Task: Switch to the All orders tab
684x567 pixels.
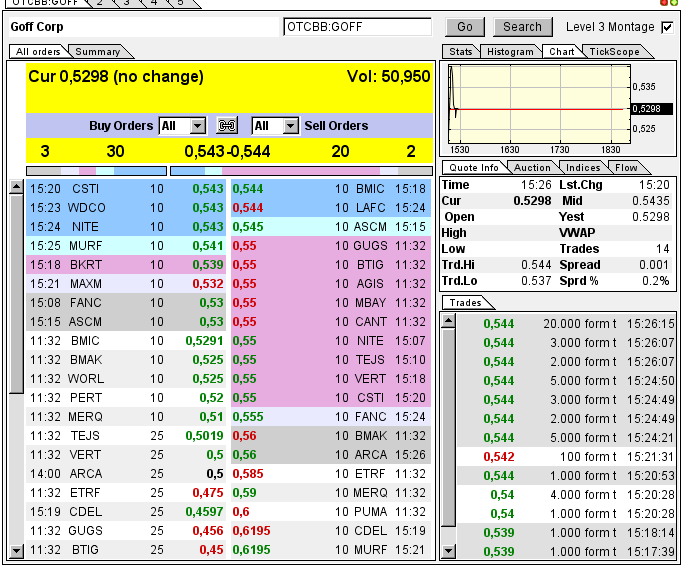Action: pos(38,51)
